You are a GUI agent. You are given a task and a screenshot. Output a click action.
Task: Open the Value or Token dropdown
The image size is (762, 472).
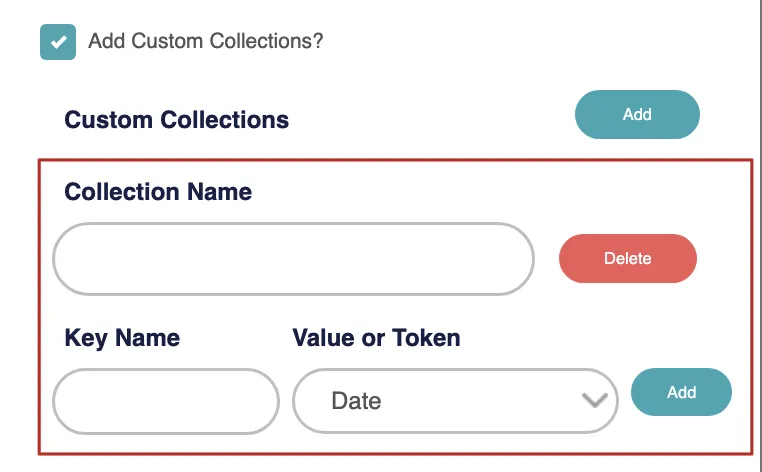(455, 401)
